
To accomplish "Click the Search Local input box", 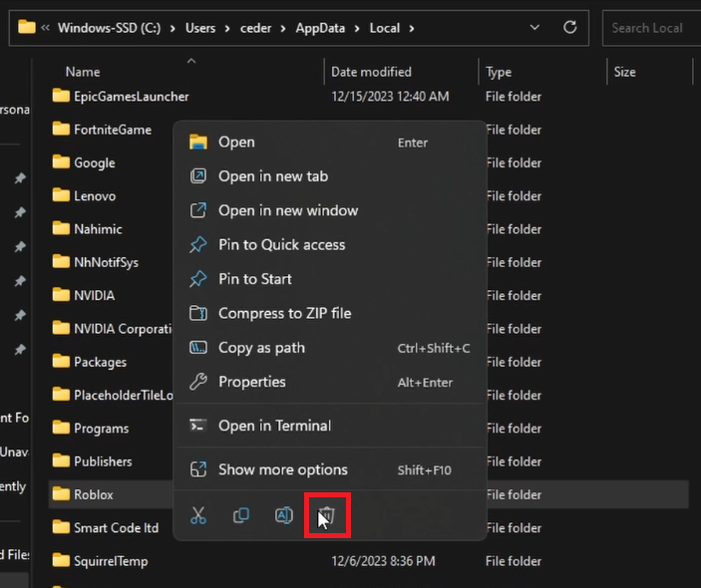I will 647,28.
